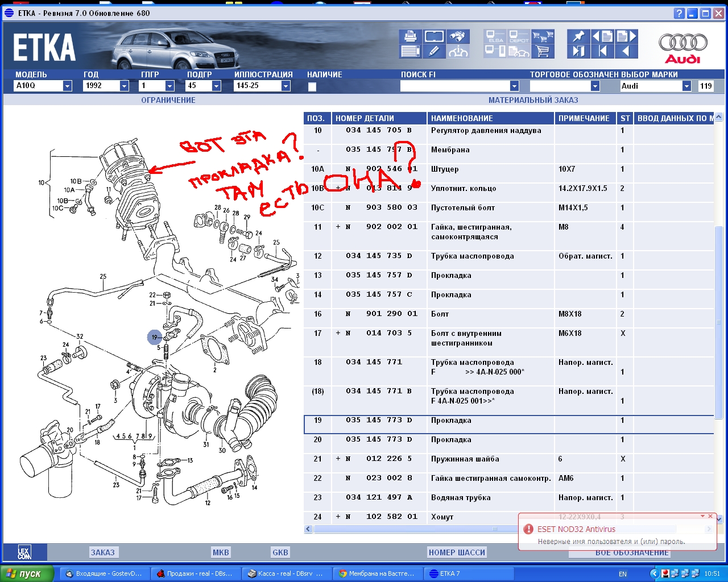728x582 pixels.
Task: Open the binoculars search tool
Action: click(458, 37)
